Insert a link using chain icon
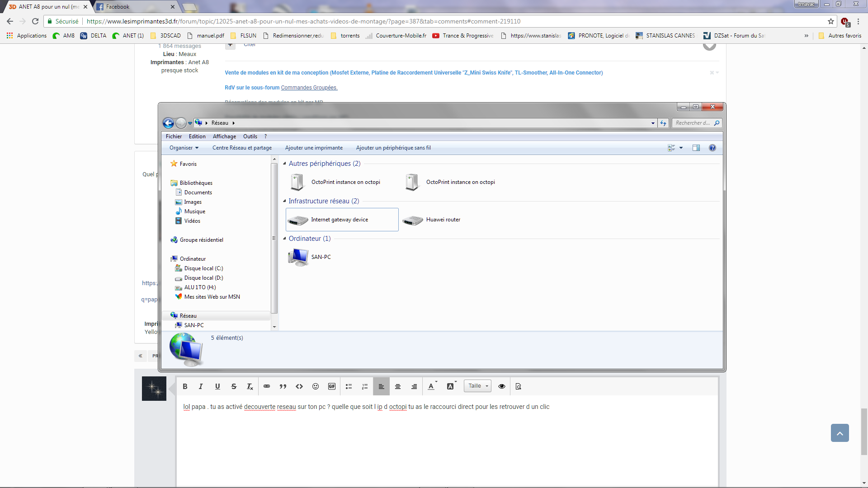Image resolution: width=868 pixels, height=488 pixels. (x=267, y=386)
